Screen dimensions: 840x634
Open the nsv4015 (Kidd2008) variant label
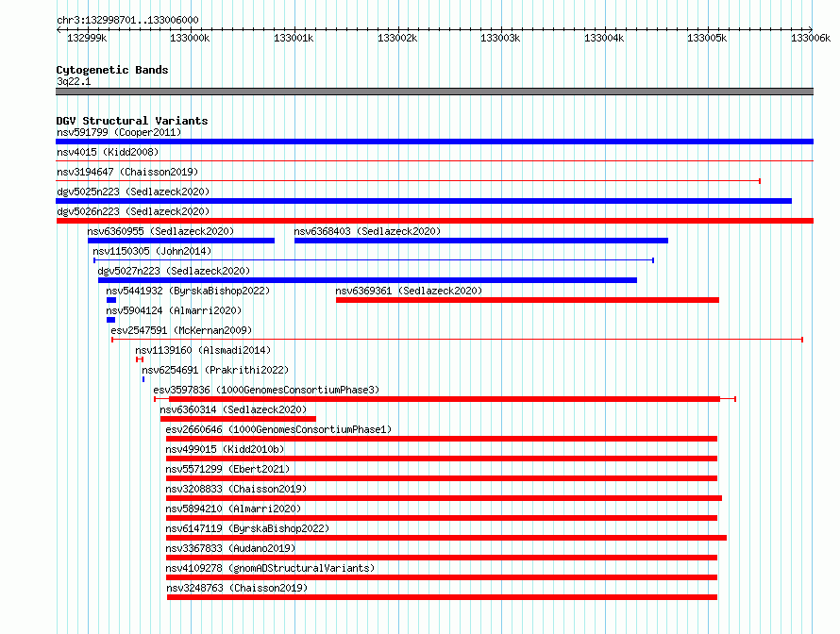[108, 152]
